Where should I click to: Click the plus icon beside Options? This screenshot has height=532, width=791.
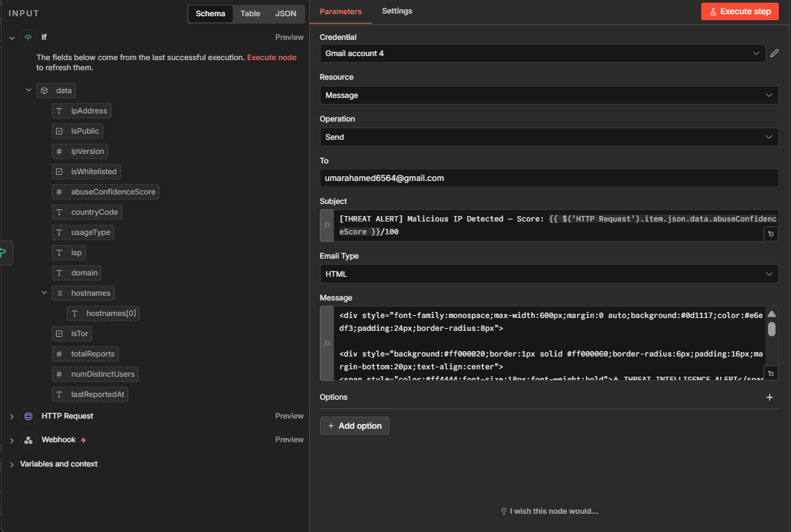tap(769, 398)
